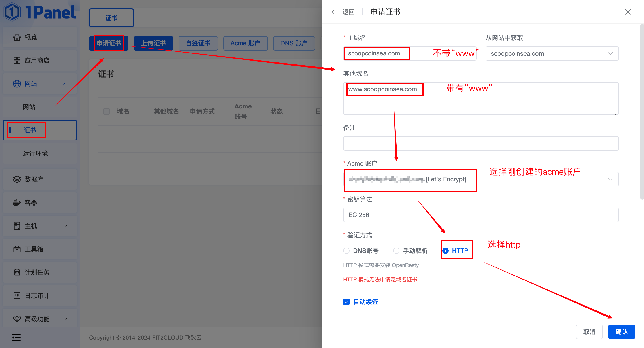Screen dimensions: 644x348
Task: Click the back arrow icon beside 返回
Action: 334,12
